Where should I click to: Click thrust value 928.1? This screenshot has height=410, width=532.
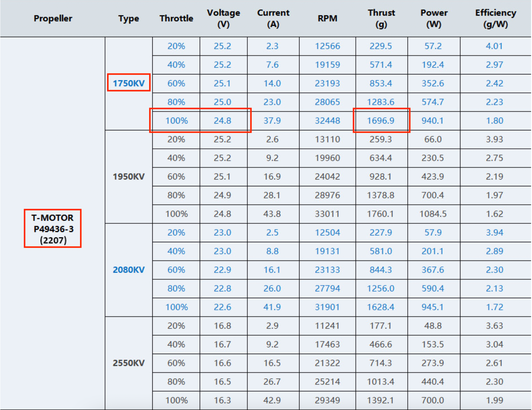381,176
